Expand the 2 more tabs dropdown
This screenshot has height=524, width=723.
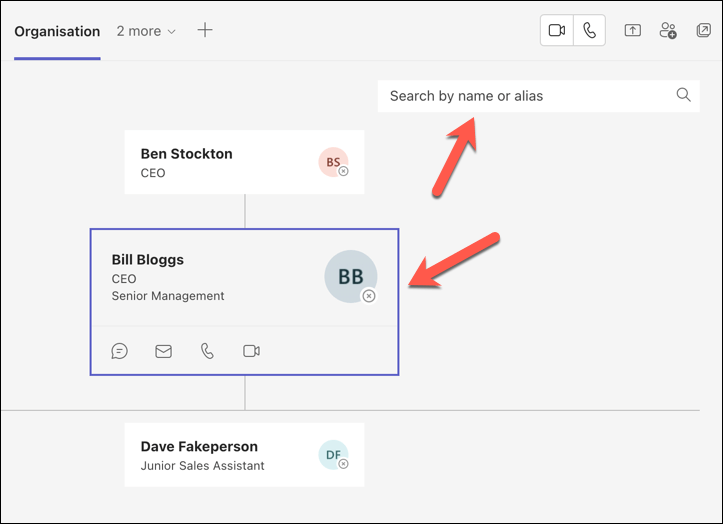pos(146,31)
